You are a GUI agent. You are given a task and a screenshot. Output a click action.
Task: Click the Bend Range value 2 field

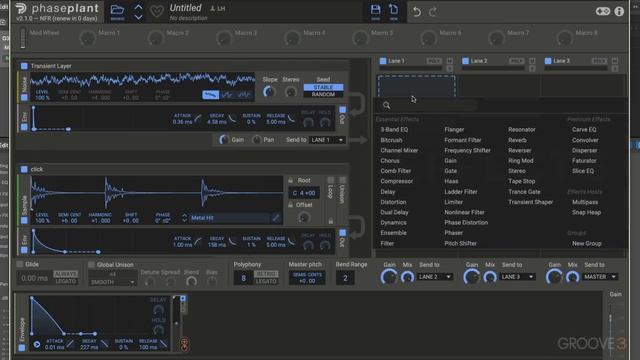(x=345, y=278)
